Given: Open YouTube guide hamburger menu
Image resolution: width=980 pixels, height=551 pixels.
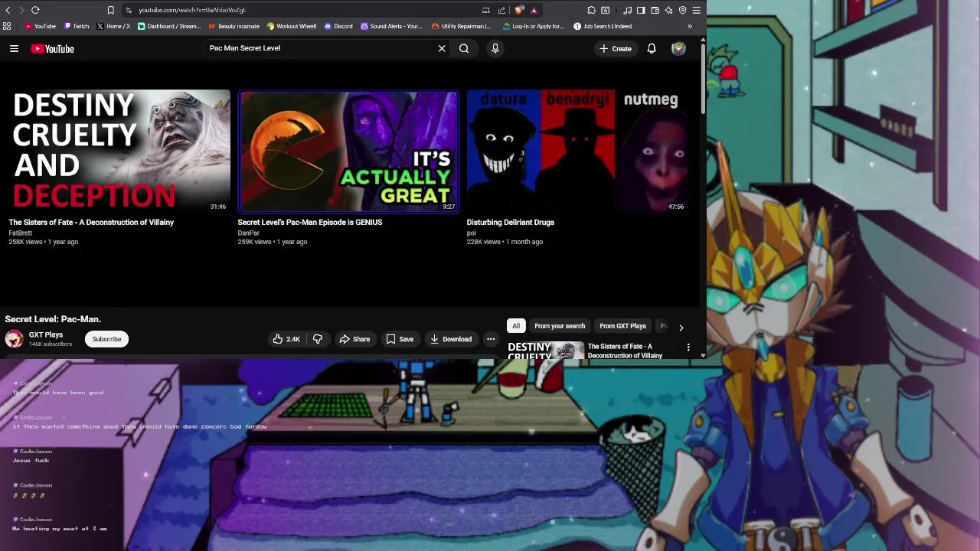Looking at the screenshot, I should pos(14,48).
